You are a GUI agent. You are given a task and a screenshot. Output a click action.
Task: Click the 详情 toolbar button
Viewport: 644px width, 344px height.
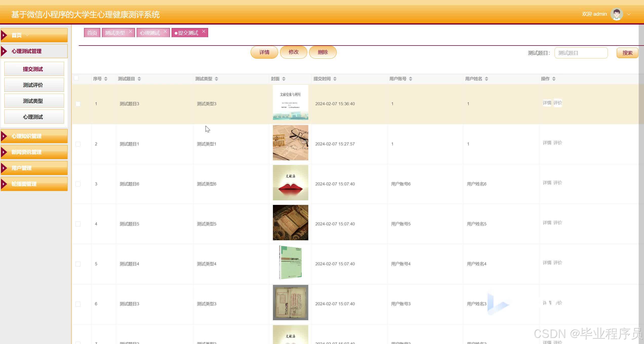(x=264, y=52)
